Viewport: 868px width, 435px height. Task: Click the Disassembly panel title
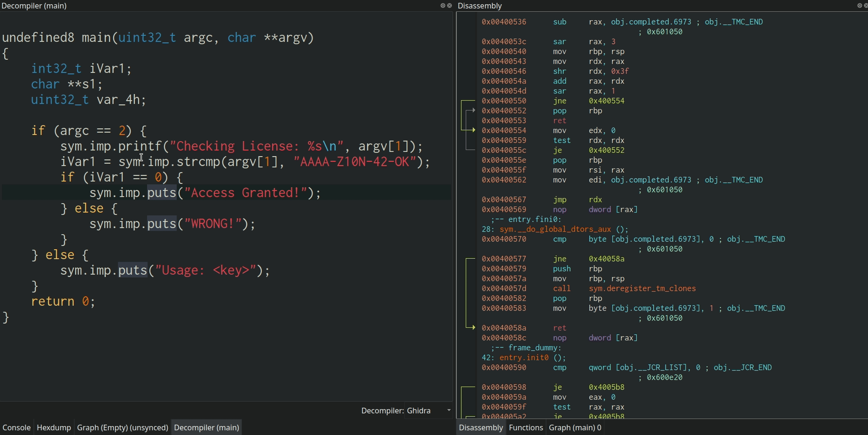[480, 6]
